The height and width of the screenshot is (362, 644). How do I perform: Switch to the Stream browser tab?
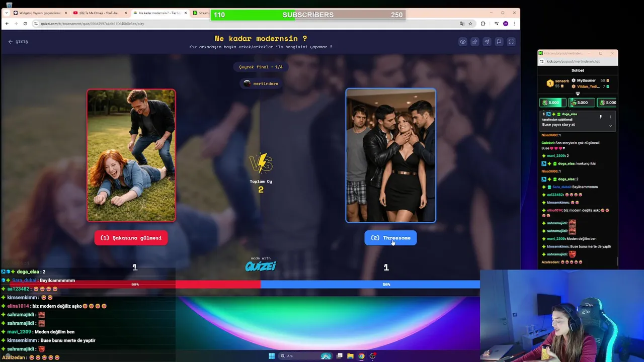pos(201,13)
